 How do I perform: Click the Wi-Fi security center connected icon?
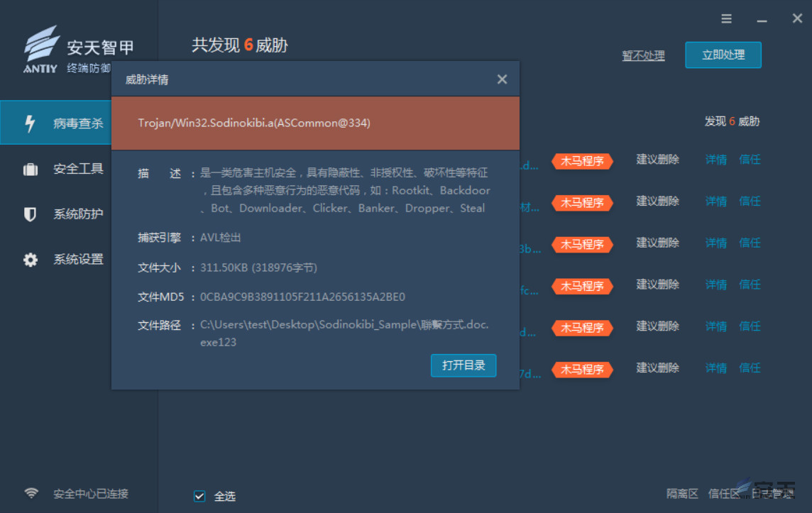click(32, 493)
